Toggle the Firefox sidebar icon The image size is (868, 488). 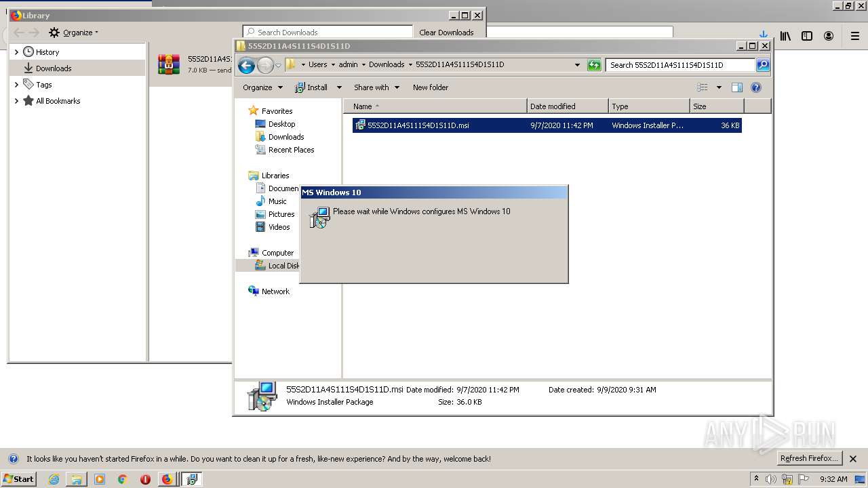coord(807,36)
